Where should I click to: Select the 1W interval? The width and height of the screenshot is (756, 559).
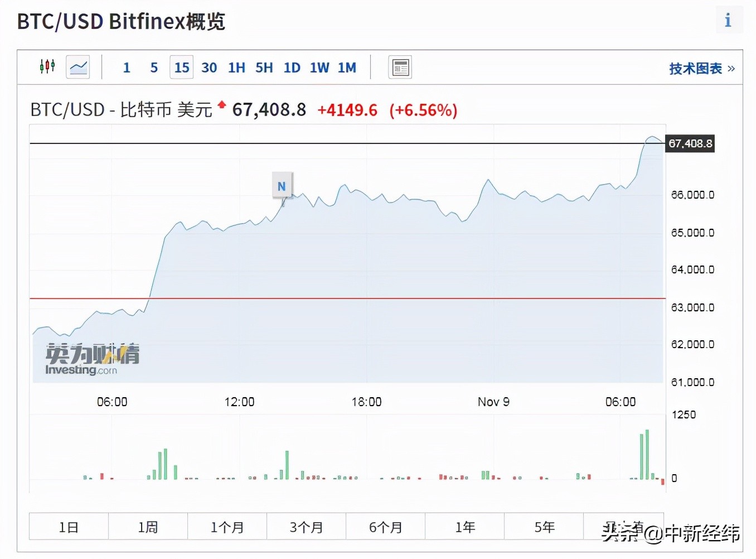[319, 67]
